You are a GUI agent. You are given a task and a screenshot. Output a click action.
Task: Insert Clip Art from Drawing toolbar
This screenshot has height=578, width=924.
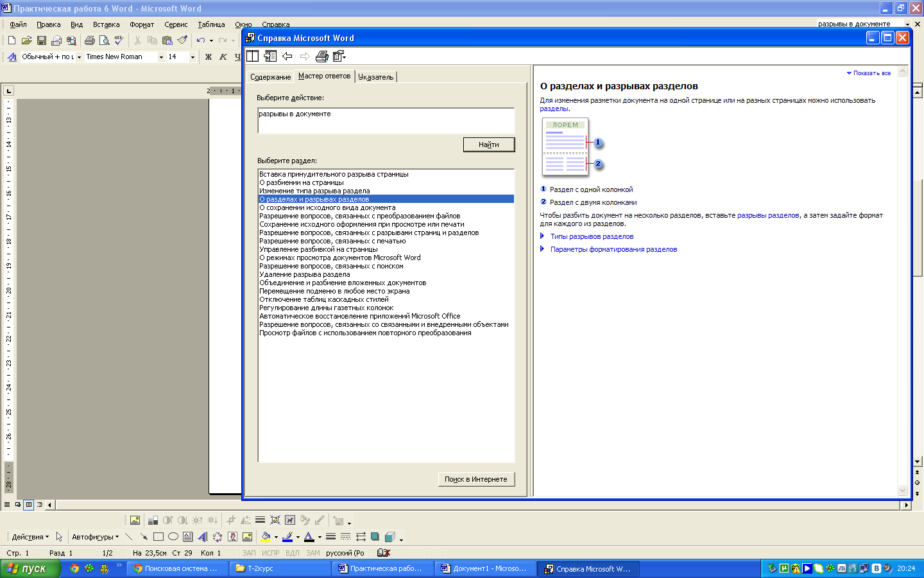point(232,537)
